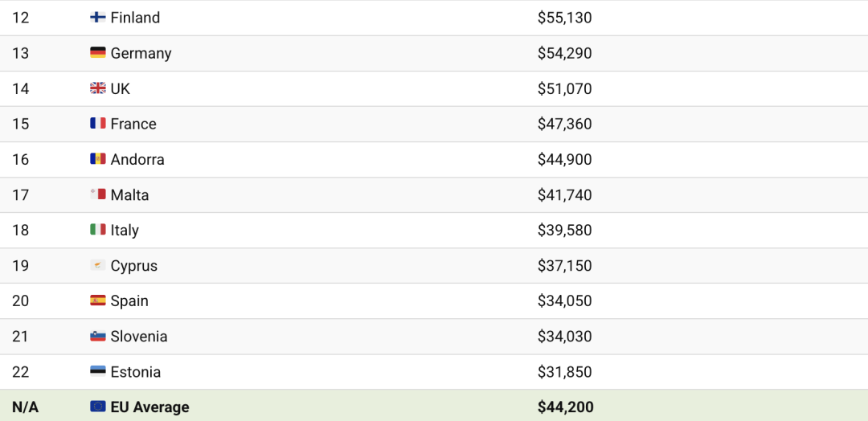The width and height of the screenshot is (868, 421).
Task: Select the UK flag icon
Action: 98,88
